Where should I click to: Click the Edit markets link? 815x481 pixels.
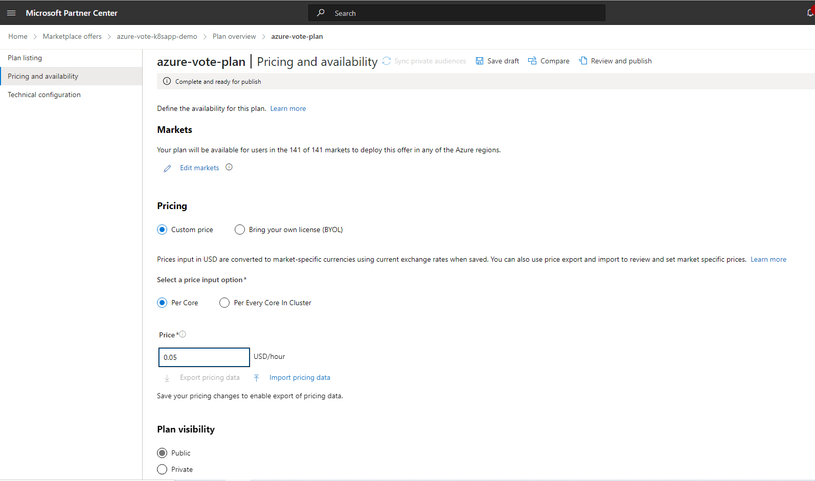[200, 168]
